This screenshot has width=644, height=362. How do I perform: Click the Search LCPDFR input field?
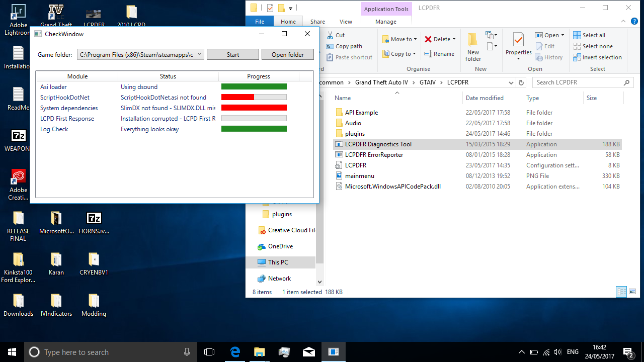pyautogui.click(x=579, y=82)
